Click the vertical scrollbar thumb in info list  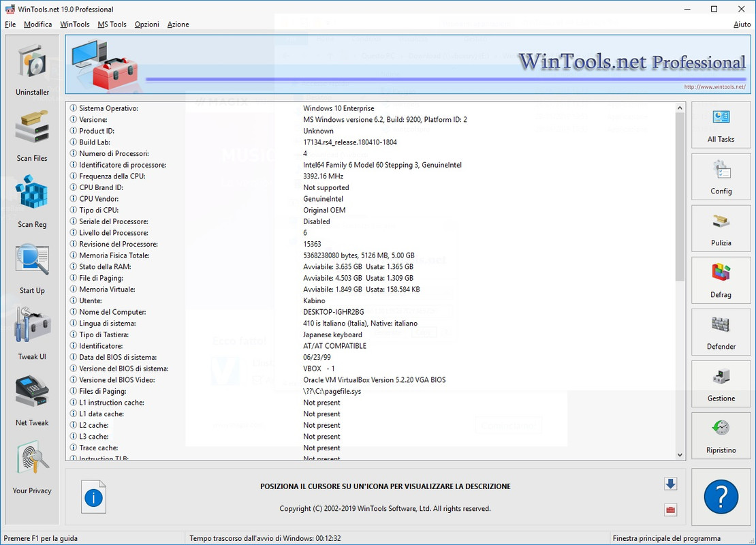click(680, 197)
